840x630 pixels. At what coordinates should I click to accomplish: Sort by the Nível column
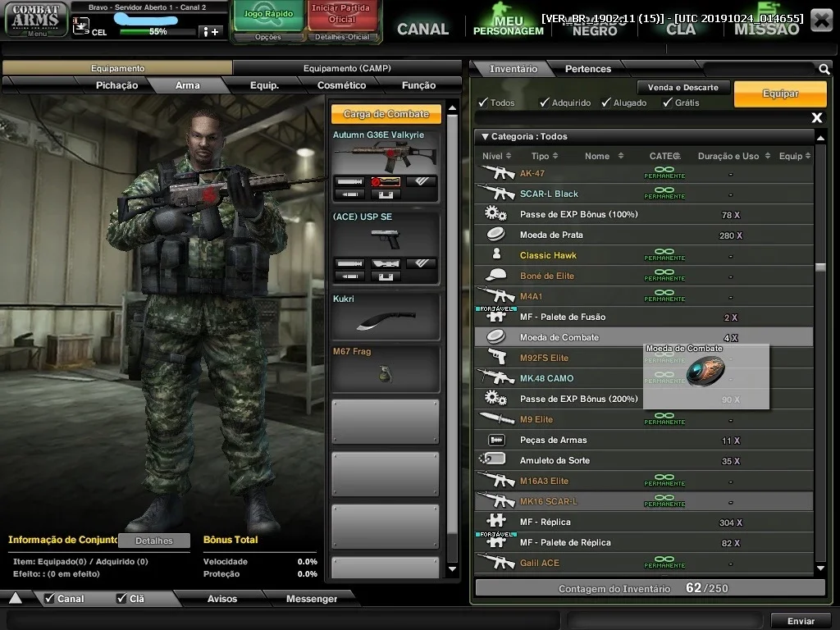(x=496, y=156)
